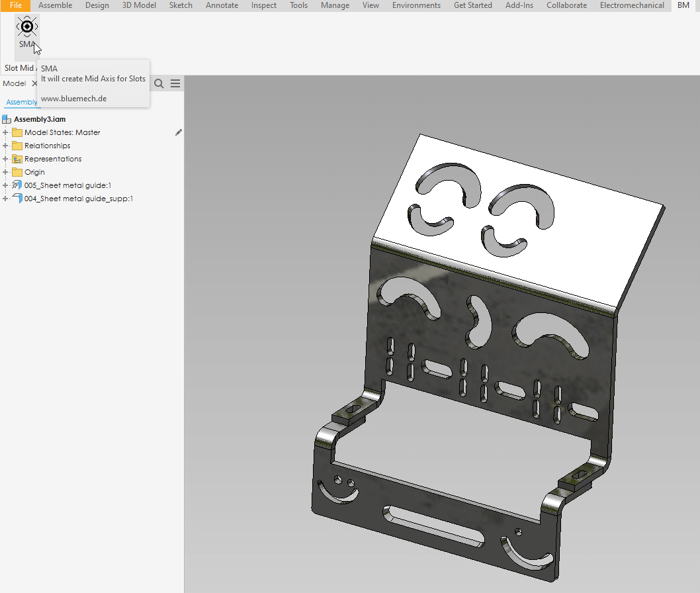Expand the 004_Sheet metal guide_supp:1 component

[5, 199]
